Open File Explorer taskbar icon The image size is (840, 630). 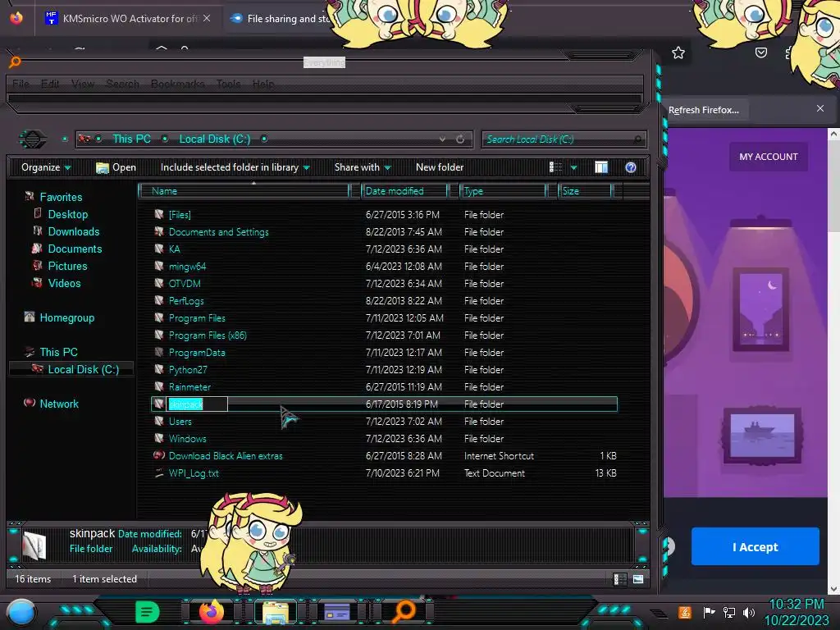coord(276,612)
